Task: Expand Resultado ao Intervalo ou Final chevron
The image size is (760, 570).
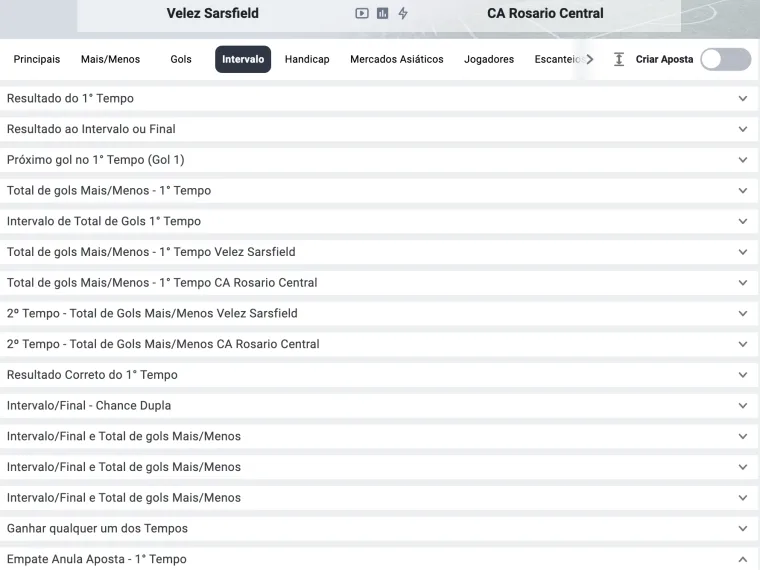Action: (x=743, y=129)
